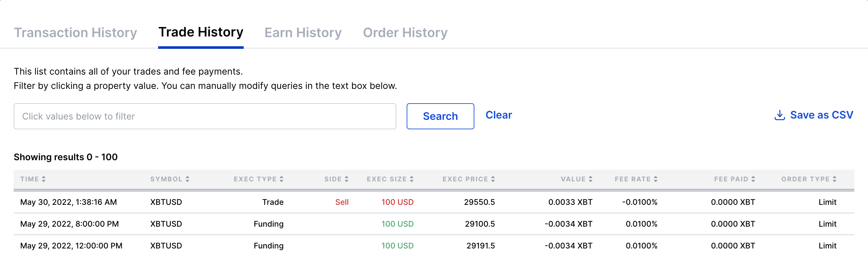Sort by the SIDE column arrows
The height and width of the screenshot is (254, 868).
(346, 179)
